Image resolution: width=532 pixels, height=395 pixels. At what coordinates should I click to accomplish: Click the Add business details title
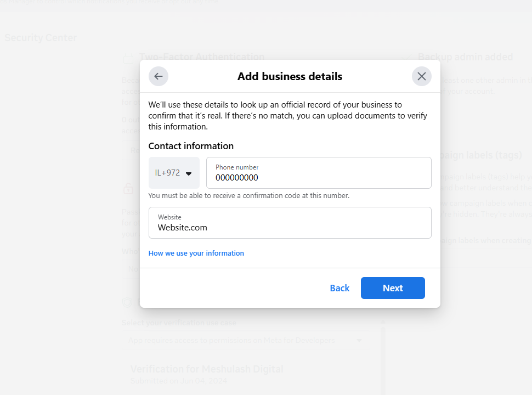click(290, 76)
